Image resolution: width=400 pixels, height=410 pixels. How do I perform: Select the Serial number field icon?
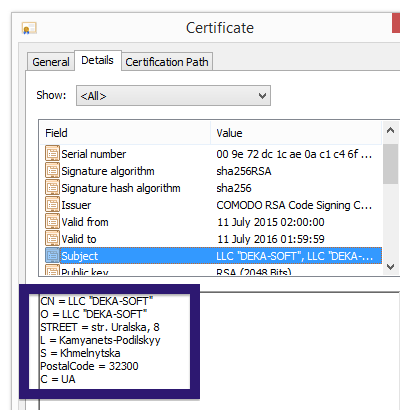52,154
